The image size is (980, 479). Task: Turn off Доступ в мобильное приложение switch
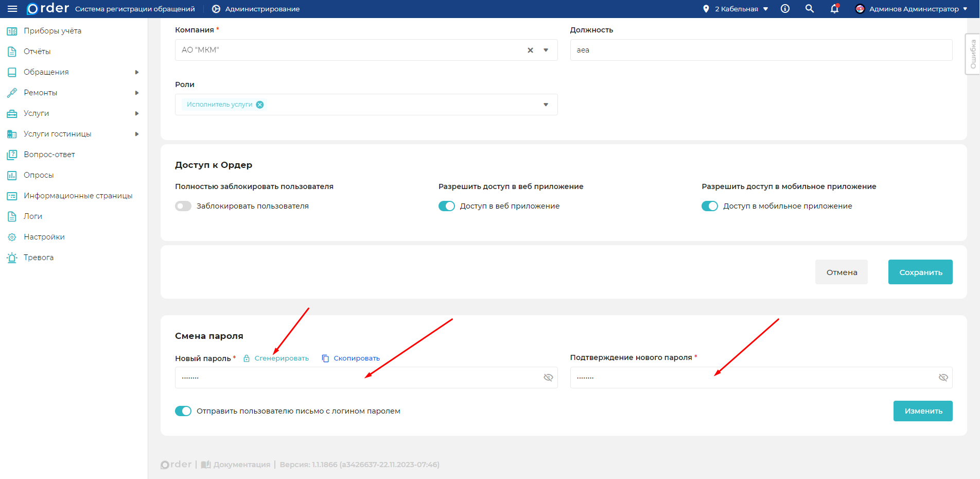[710, 206]
